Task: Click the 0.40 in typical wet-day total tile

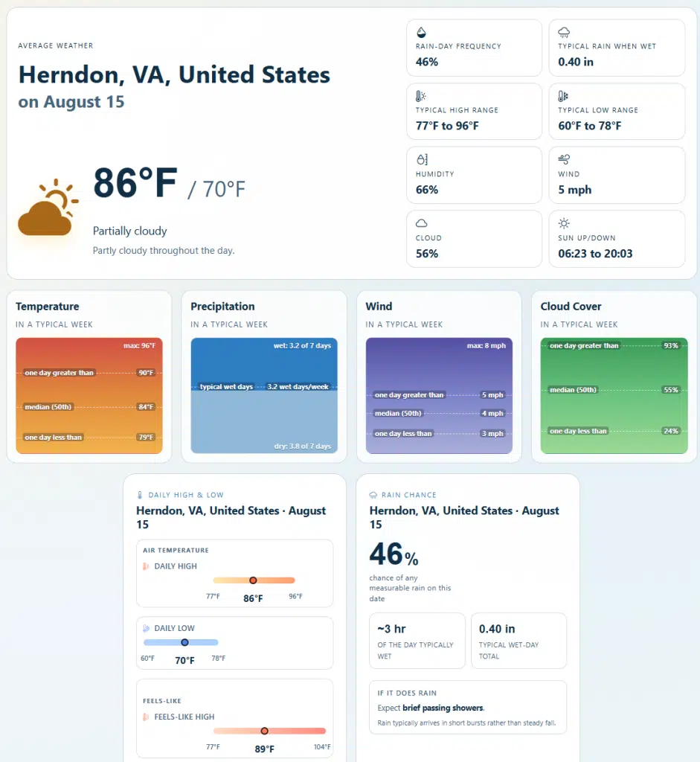Action: 518,641
